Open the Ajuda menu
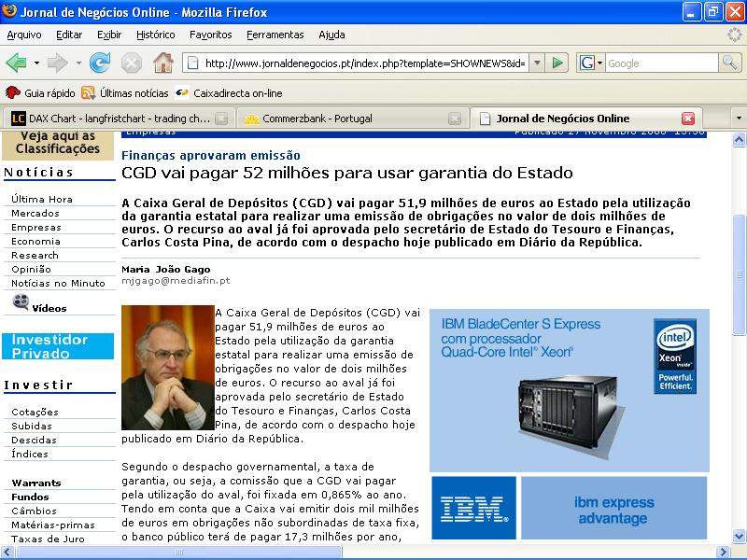 click(x=331, y=35)
